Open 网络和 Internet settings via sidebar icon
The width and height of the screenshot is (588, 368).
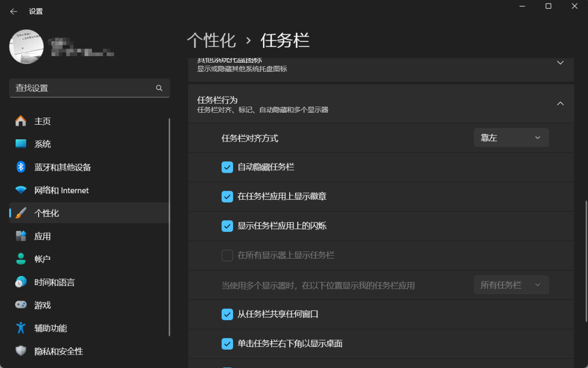(20, 190)
